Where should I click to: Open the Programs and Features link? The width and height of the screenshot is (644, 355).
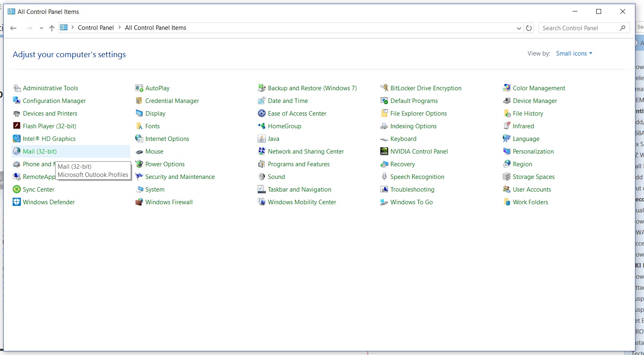coord(299,164)
